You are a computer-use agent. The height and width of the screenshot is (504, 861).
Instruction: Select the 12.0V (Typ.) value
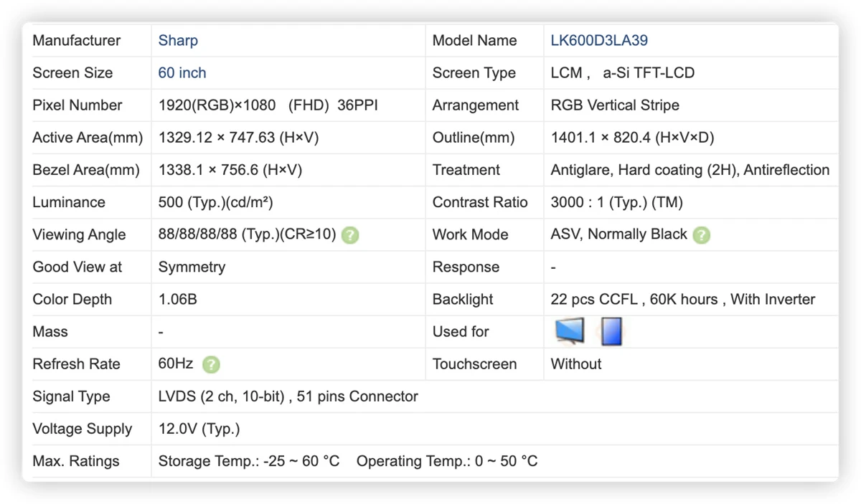point(199,429)
